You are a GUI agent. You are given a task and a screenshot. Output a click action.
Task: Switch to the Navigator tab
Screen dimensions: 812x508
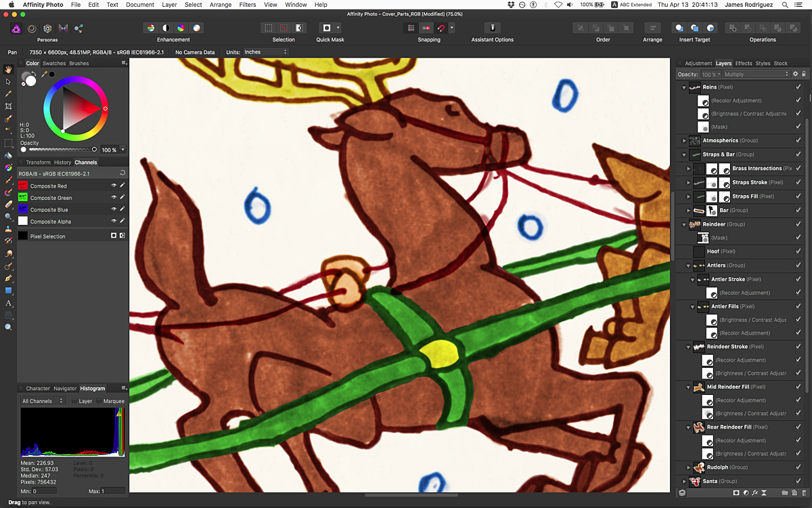[65, 389]
